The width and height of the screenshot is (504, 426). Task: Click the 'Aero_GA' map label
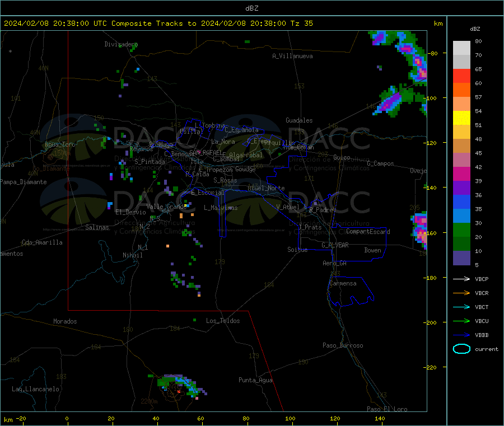click(x=335, y=263)
